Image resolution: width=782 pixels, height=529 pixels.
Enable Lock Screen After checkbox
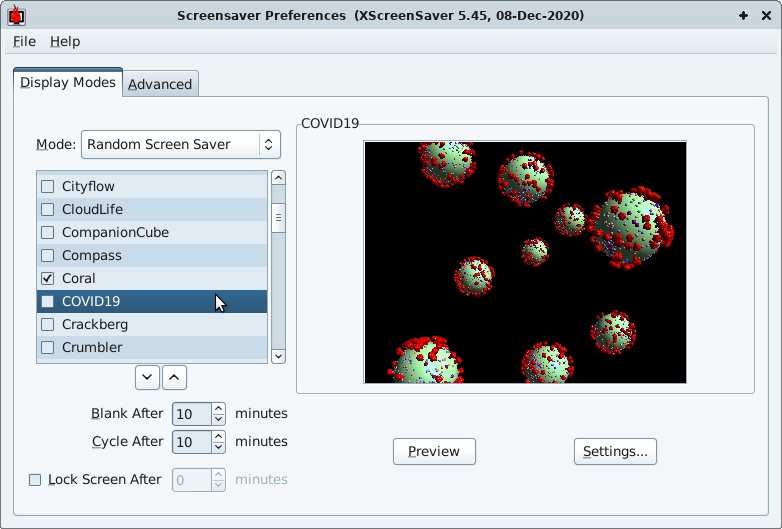35,480
